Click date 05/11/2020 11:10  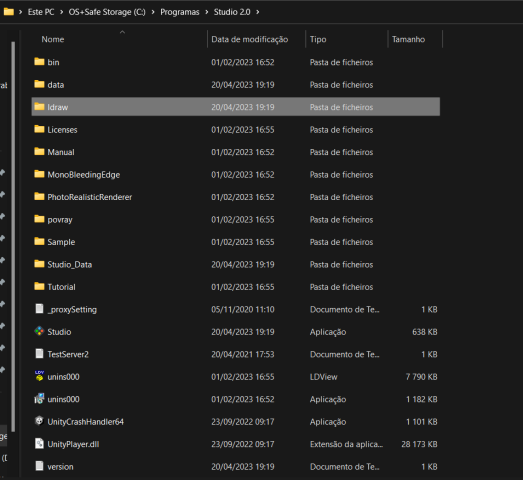coord(242,309)
